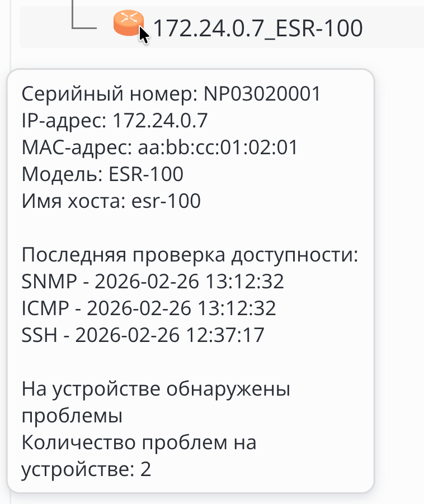Click the SNMP last check line
Viewport: 424px width, 504px height.
[x=153, y=282]
